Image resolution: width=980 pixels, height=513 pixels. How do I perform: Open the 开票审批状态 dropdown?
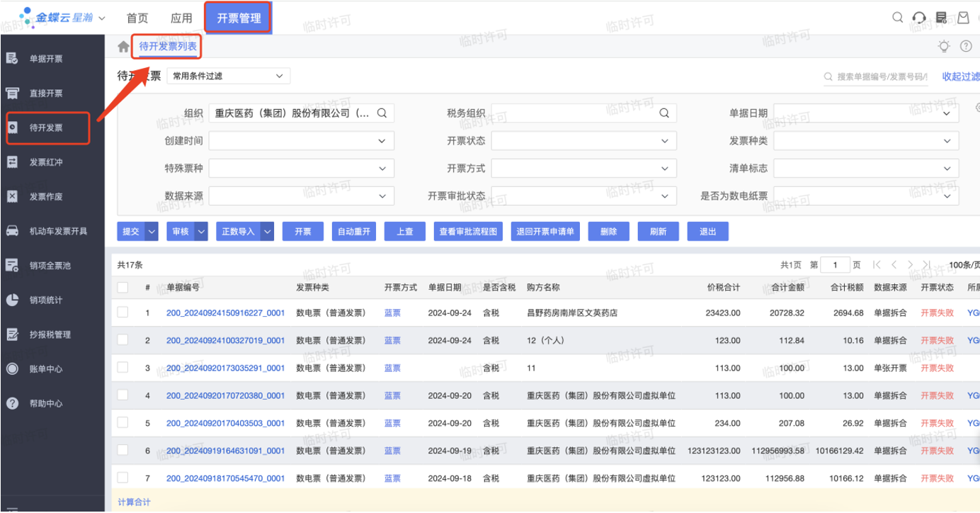[x=583, y=196]
